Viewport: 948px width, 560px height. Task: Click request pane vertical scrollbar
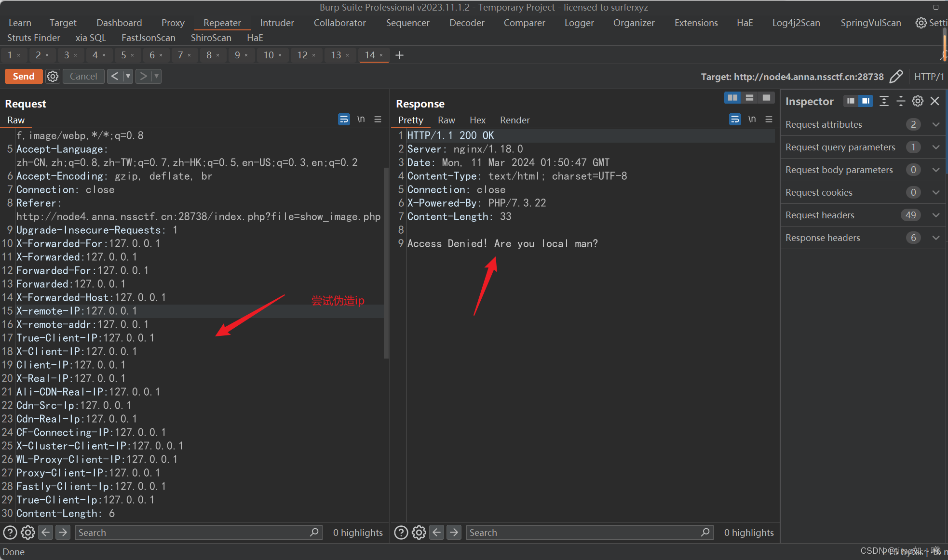point(386,263)
